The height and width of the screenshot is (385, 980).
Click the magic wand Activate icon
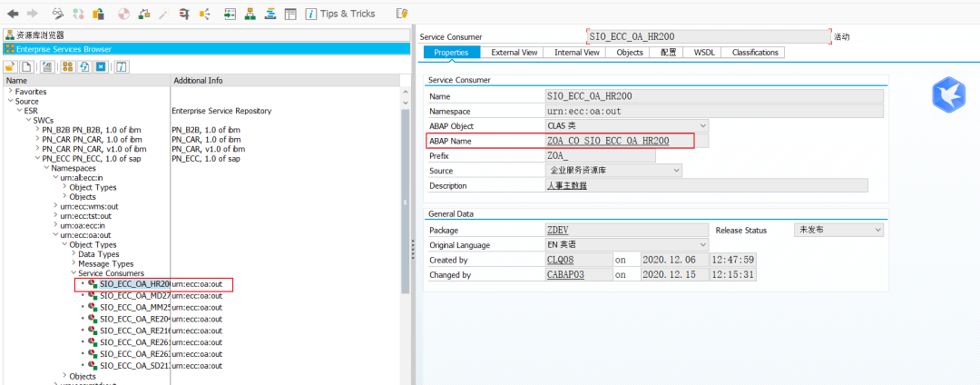tap(163, 13)
